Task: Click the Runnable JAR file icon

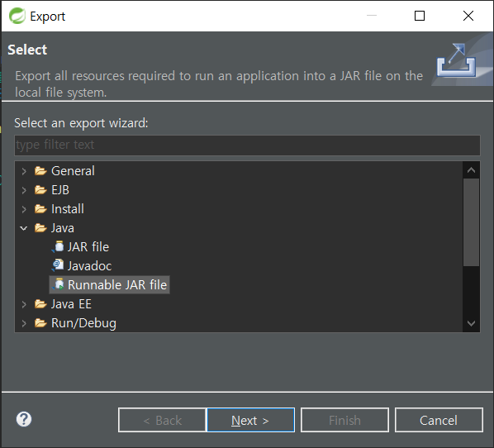Action: click(x=58, y=284)
